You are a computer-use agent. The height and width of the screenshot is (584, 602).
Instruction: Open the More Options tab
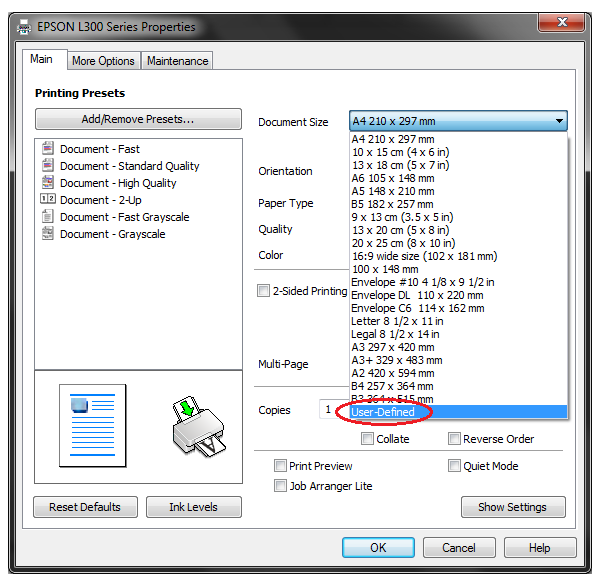click(104, 61)
